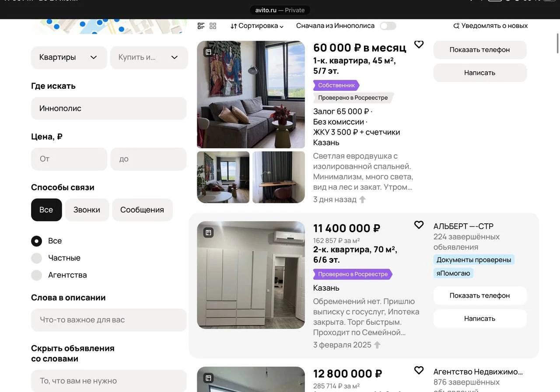
Task: Click the notify about new listings bell
Action: point(456,26)
